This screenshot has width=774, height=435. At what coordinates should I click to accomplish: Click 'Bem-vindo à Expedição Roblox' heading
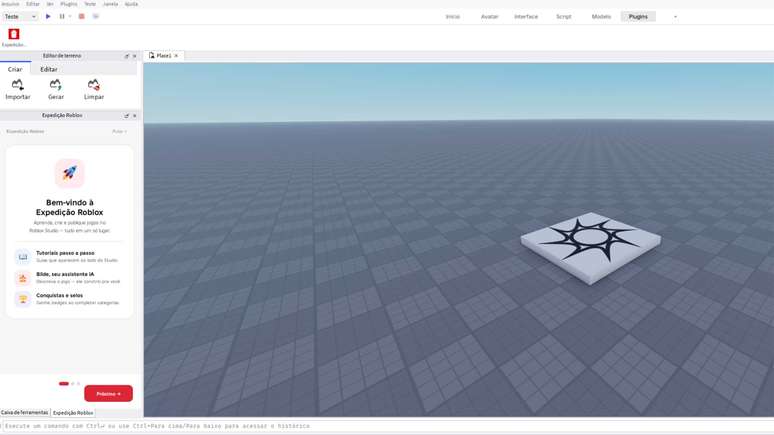point(70,207)
